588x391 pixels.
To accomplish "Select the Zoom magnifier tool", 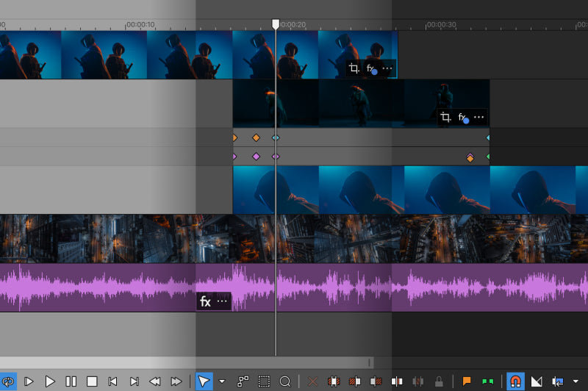I will click(x=285, y=381).
